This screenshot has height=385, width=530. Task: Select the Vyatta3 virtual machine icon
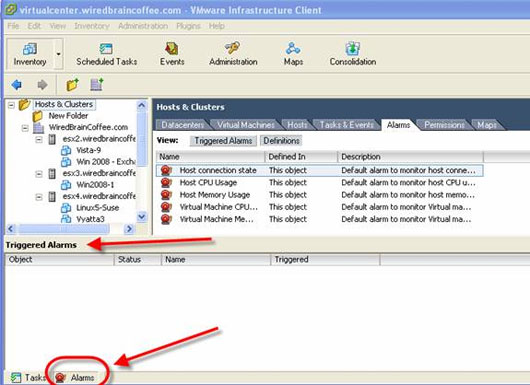click(x=66, y=219)
